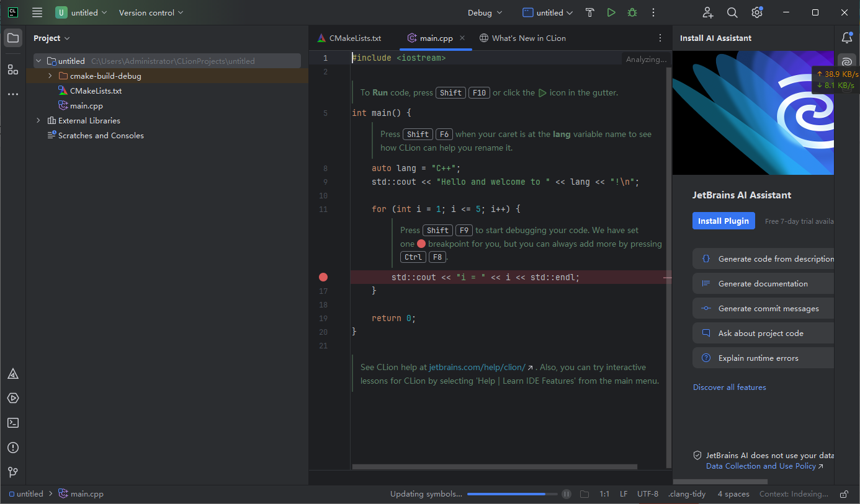Image resolution: width=860 pixels, height=504 pixels.
Task: Select CMakeLists.txt in the project tree
Action: pyautogui.click(x=96, y=91)
